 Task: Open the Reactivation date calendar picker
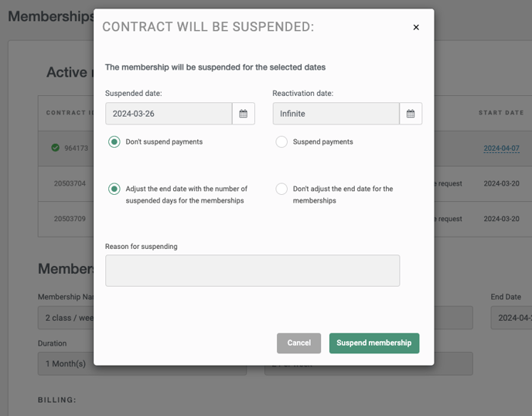411,114
